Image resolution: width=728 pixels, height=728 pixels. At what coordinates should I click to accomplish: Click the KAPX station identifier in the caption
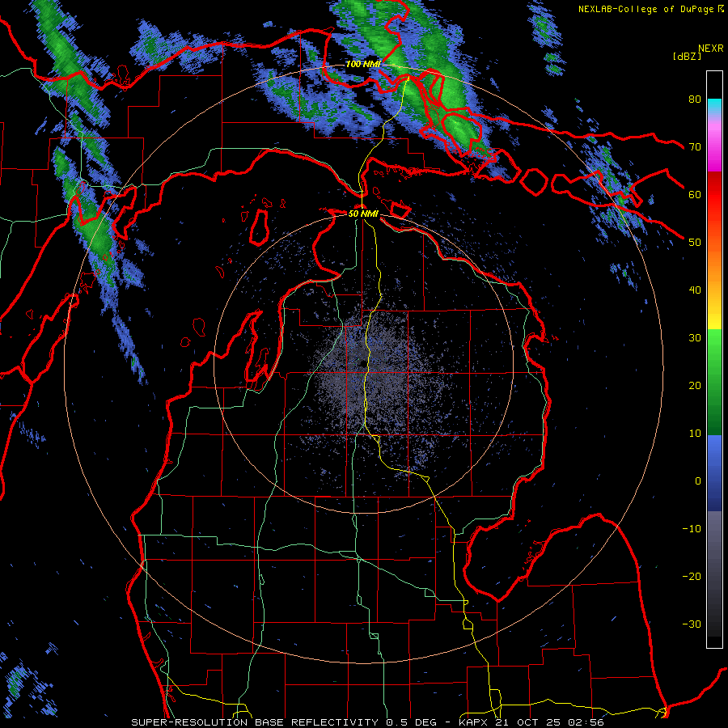[473, 722]
